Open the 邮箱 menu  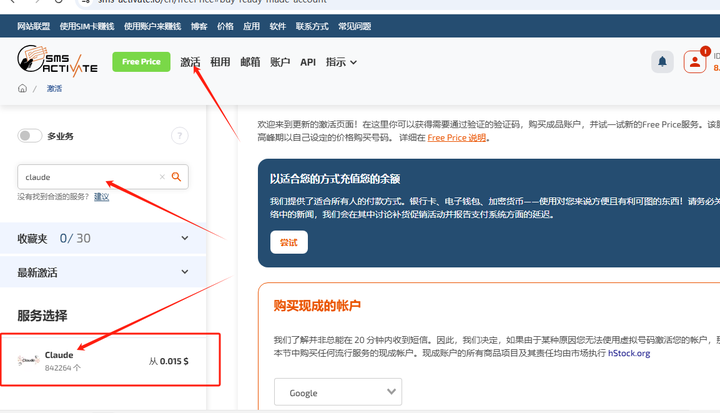tap(250, 62)
